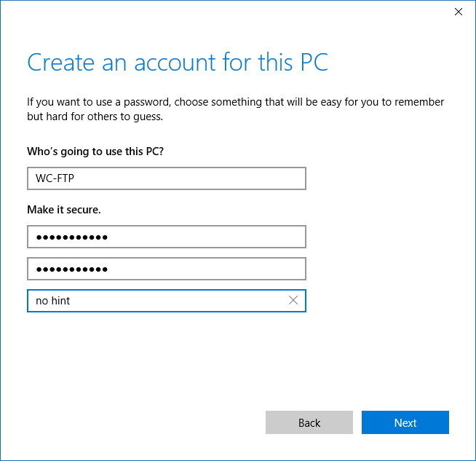This screenshot has width=476, height=461.
Task: Select the first masked password field
Action: click(x=166, y=237)
